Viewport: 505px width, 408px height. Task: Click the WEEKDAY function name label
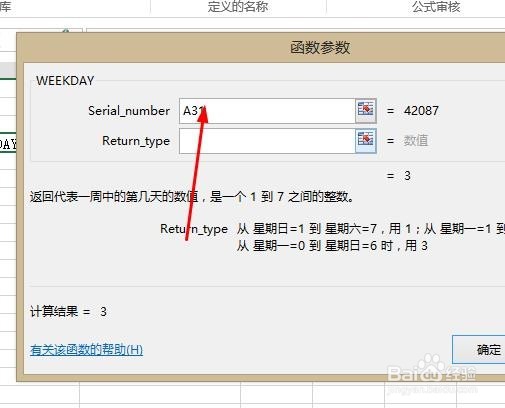click(x=65, y=81)
